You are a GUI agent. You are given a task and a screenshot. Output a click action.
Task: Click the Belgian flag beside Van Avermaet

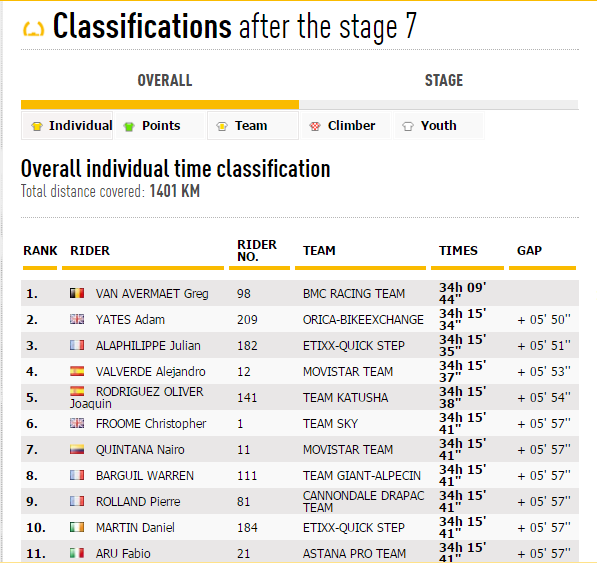pyautogui.click(x=77, y=293)
